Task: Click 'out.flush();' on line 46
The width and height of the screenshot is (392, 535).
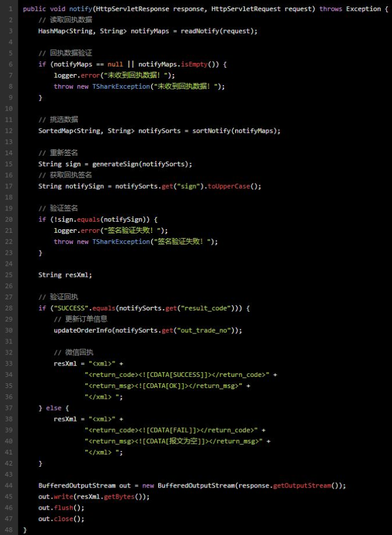Action: (61, 508)
